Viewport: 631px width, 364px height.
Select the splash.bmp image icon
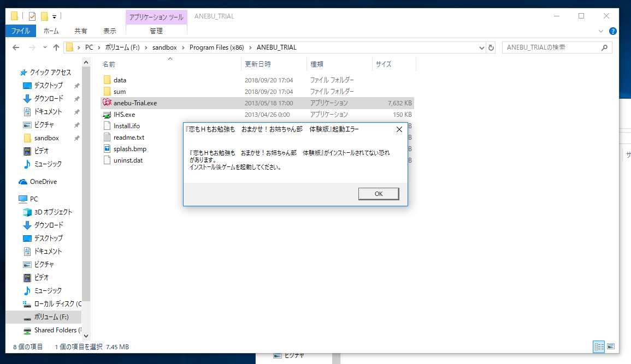(107, 148)
